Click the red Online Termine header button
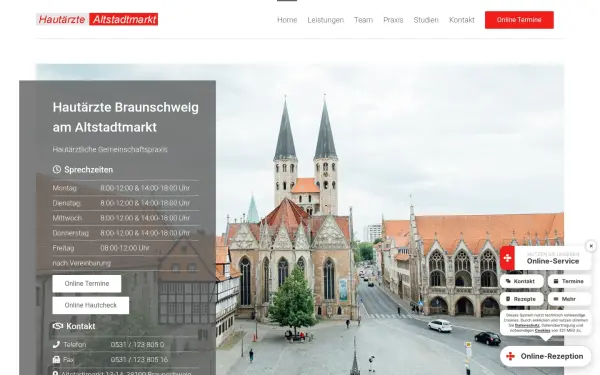 click(519, 20)
